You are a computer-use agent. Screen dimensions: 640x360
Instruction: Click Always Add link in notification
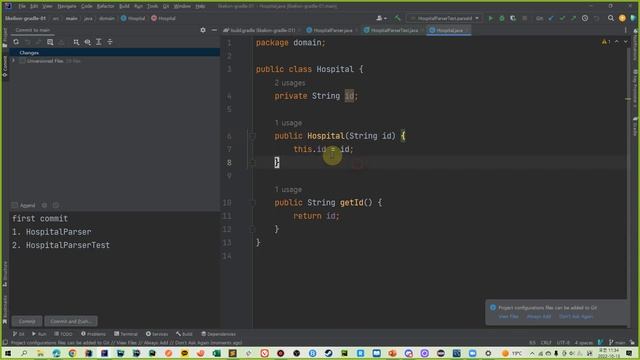point(539,317)
